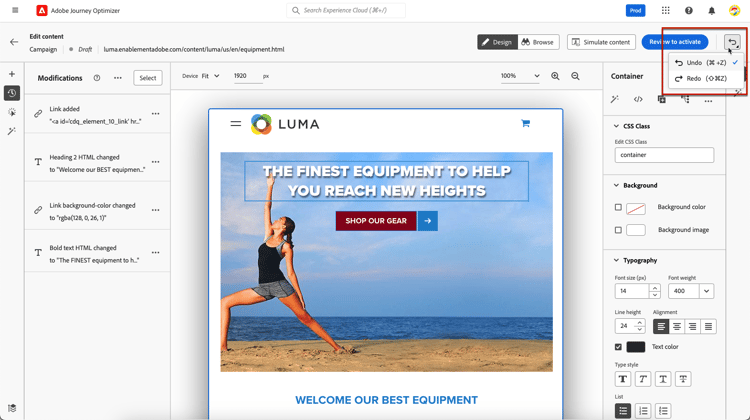Increase the font size stepper
This screenshot has width=750, height=420.
pyautogui.click(x=655, y=287)
